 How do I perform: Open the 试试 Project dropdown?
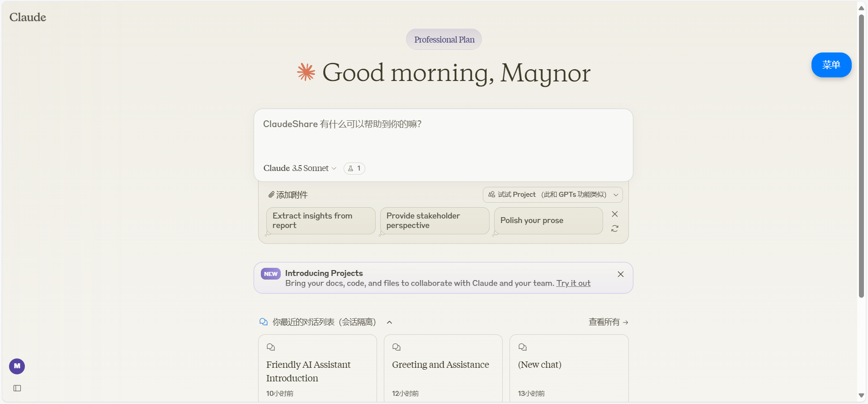pyautogui.click(x=553, y=195)
